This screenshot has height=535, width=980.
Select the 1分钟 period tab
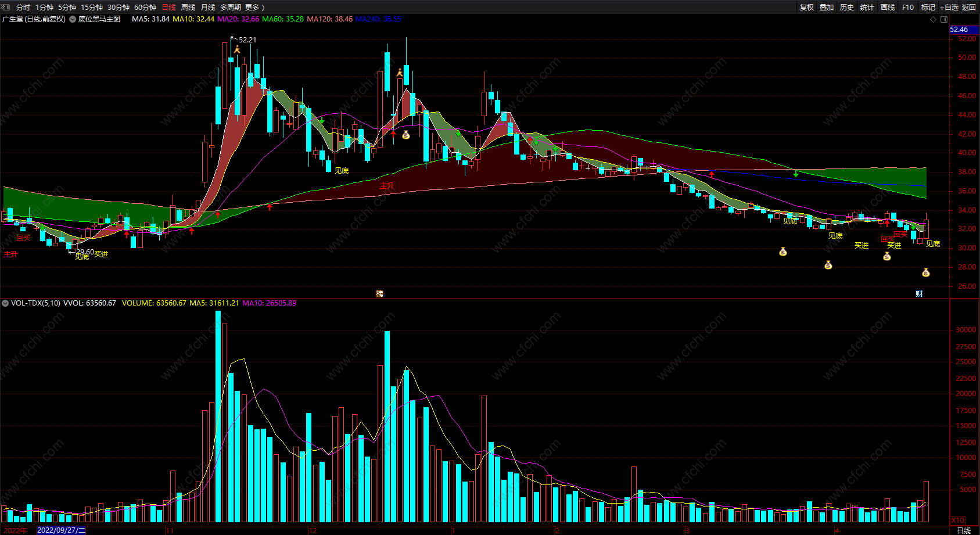(44, 8)
